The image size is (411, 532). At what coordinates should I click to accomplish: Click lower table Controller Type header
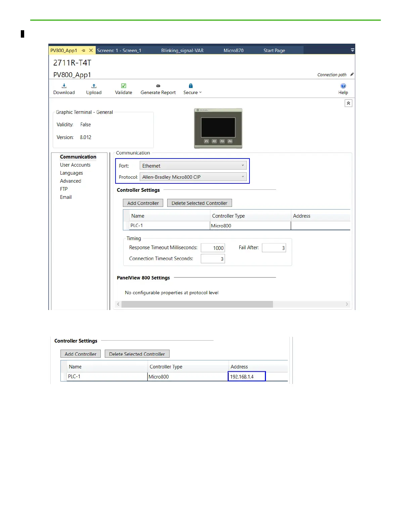(x=188, y=367)
